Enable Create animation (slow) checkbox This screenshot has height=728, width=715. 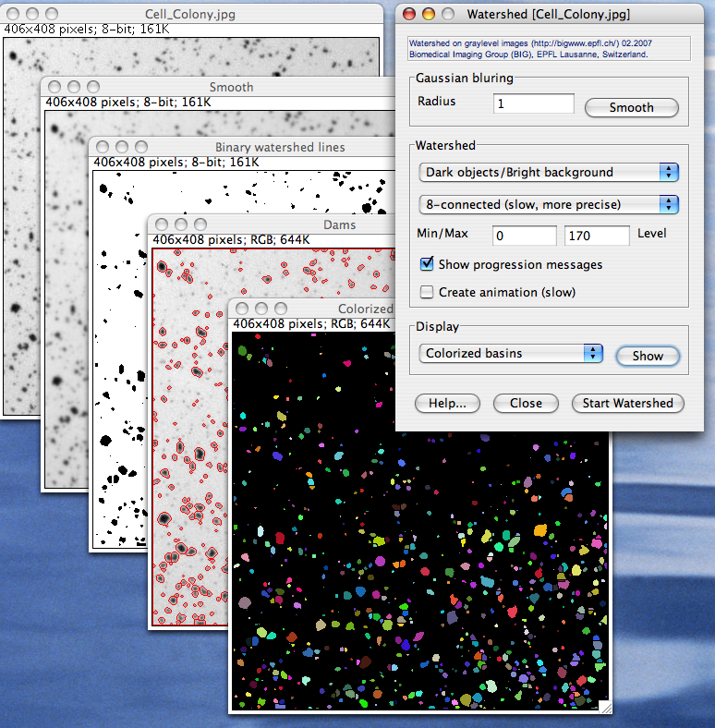coord(427,292)
